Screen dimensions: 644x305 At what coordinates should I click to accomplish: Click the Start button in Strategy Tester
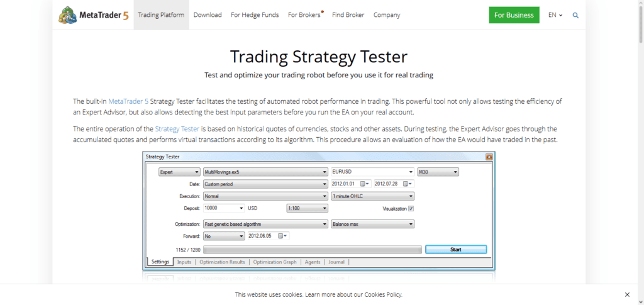point(456,249)
